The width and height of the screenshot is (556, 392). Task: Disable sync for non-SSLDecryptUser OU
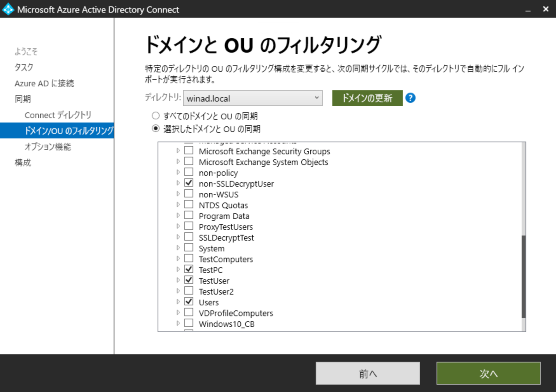pos(189,183)
